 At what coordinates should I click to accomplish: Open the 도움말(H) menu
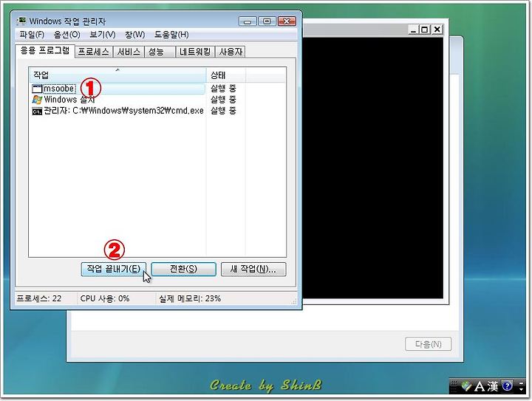[171, 35]
